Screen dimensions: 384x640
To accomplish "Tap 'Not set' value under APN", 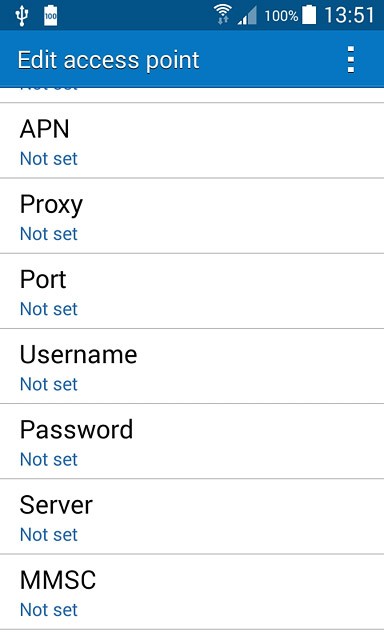I will click(x=49, y=159).
